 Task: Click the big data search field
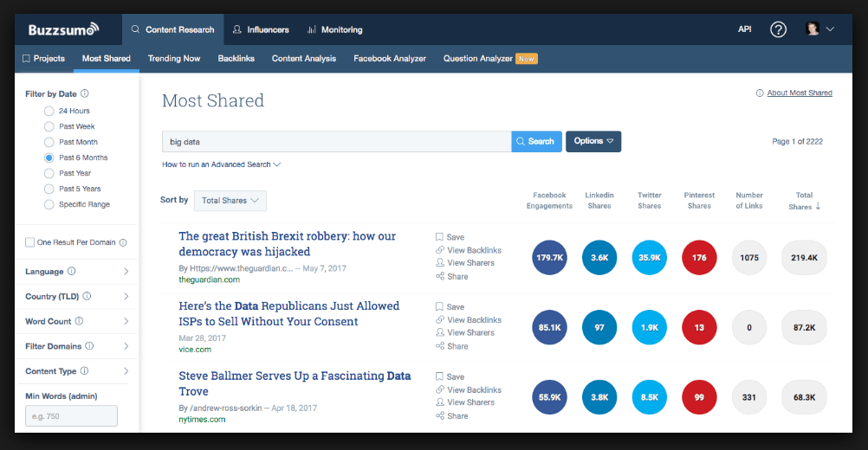tap(337, 142)
